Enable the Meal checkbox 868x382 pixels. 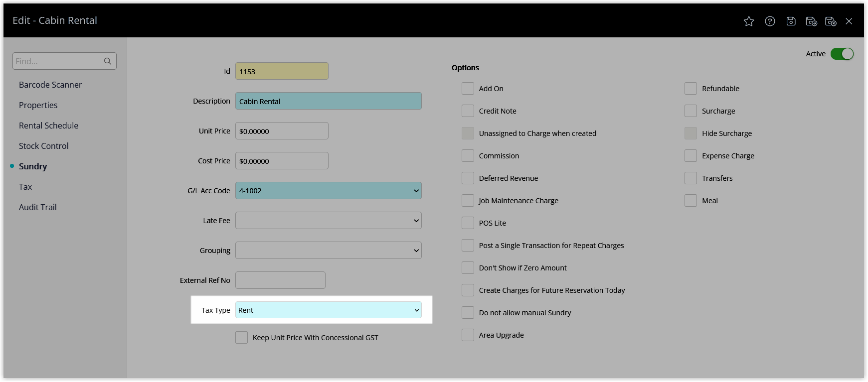(691, 201)
